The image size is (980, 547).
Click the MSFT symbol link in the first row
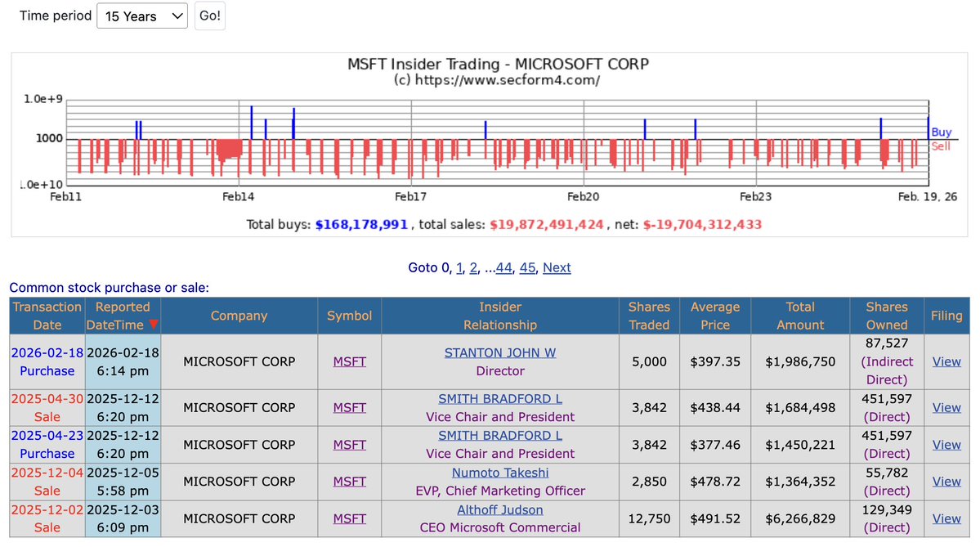tap(349, 361)
